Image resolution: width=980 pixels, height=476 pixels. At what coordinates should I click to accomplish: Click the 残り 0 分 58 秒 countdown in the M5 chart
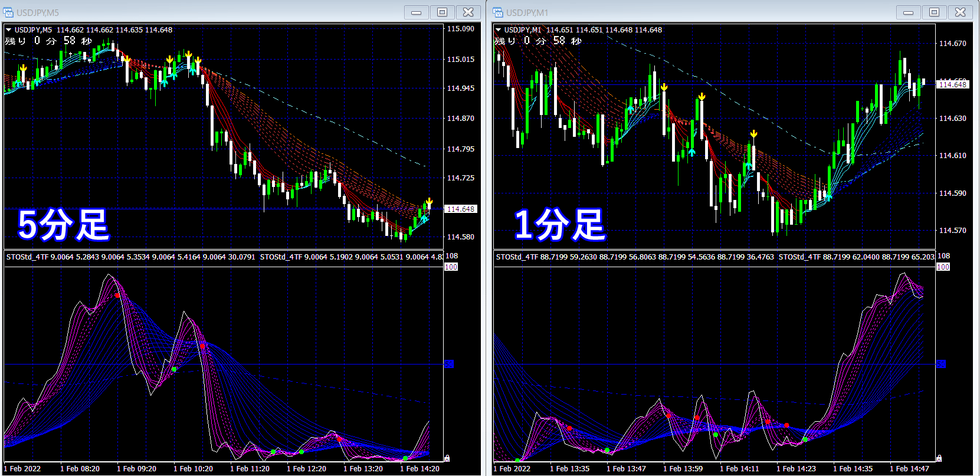[x=48, y=41]
